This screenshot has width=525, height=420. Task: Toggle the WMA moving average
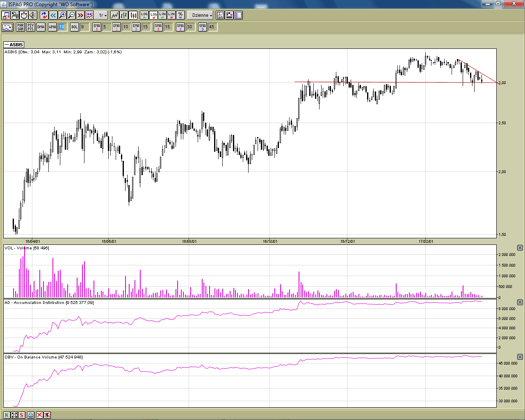(52, 27)
